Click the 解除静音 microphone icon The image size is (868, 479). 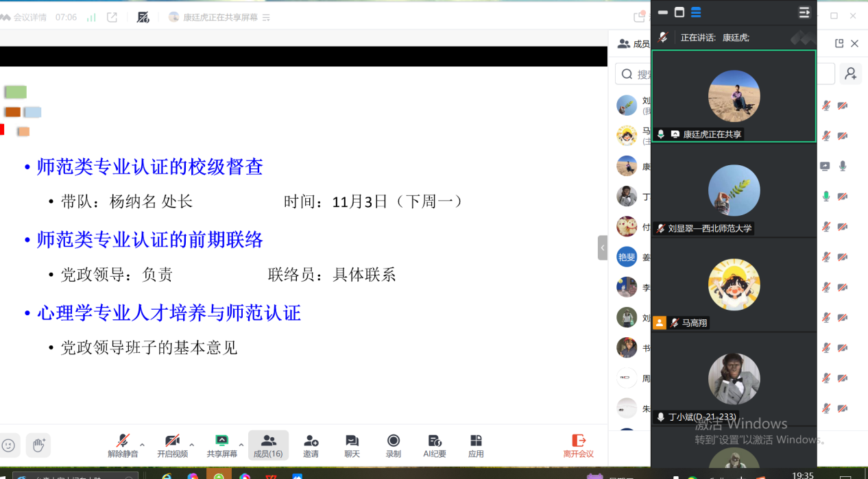pos(123,441)
